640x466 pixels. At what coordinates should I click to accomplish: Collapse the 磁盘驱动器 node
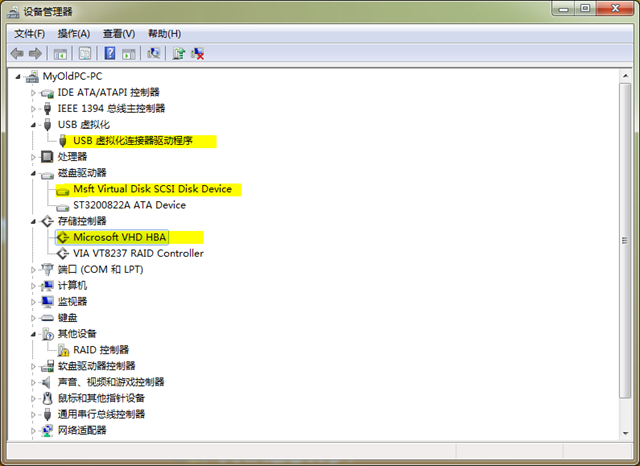(33, 173)
